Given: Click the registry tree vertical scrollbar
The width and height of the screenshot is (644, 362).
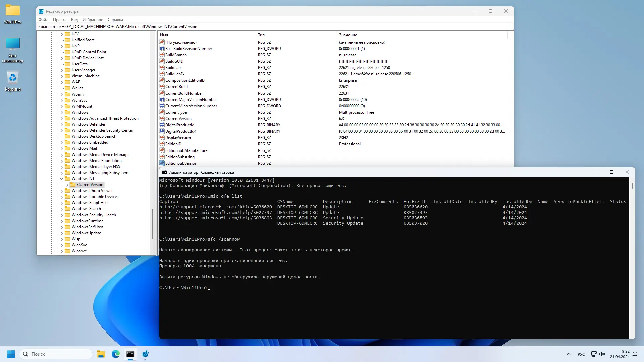Looking at the screenshot, I should 153,224.
